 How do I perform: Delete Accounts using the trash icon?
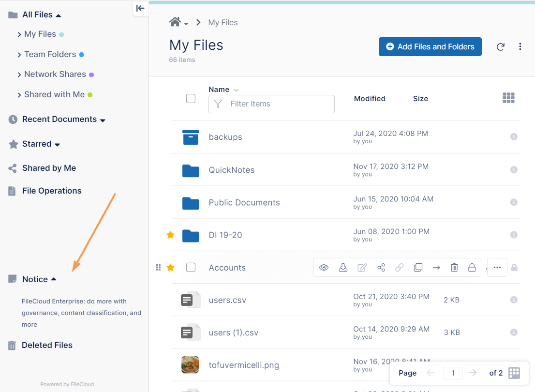(454, 268)
